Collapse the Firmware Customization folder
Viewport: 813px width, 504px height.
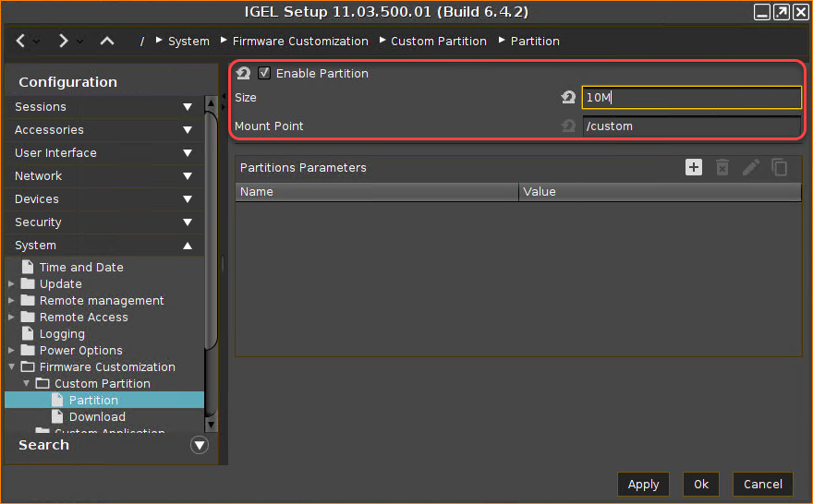click(x=11, y=367)
